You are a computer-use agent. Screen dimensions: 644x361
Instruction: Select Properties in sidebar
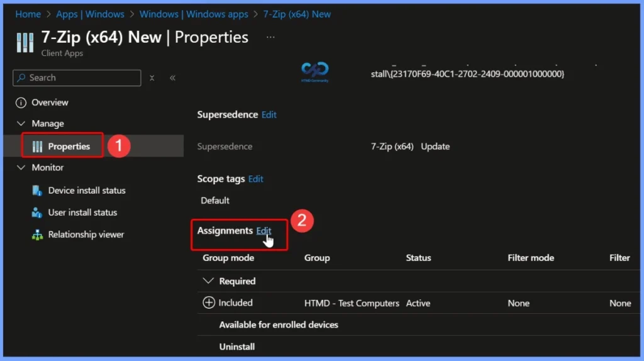coord(69,146)
